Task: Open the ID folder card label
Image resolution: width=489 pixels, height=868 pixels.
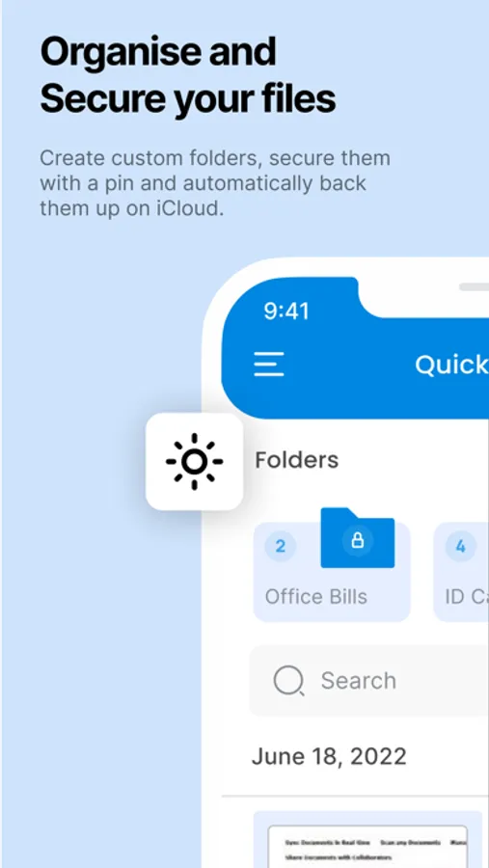Action: point(467,597)
